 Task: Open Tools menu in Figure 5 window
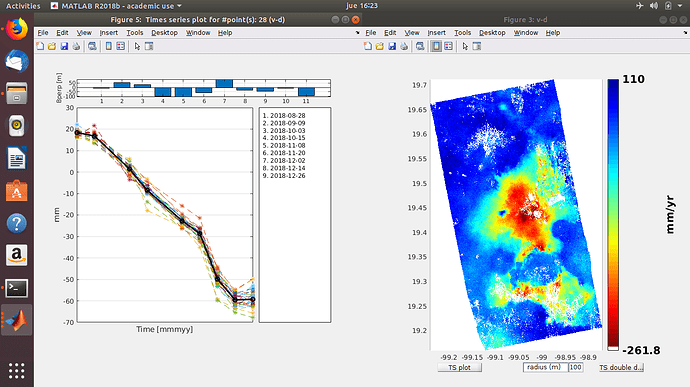[135, 33]
